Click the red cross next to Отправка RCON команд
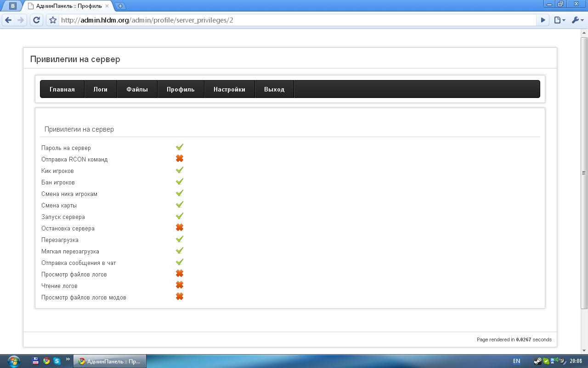Image resolution: width=588 pixels, height=368 pixels. coord(180,159)
